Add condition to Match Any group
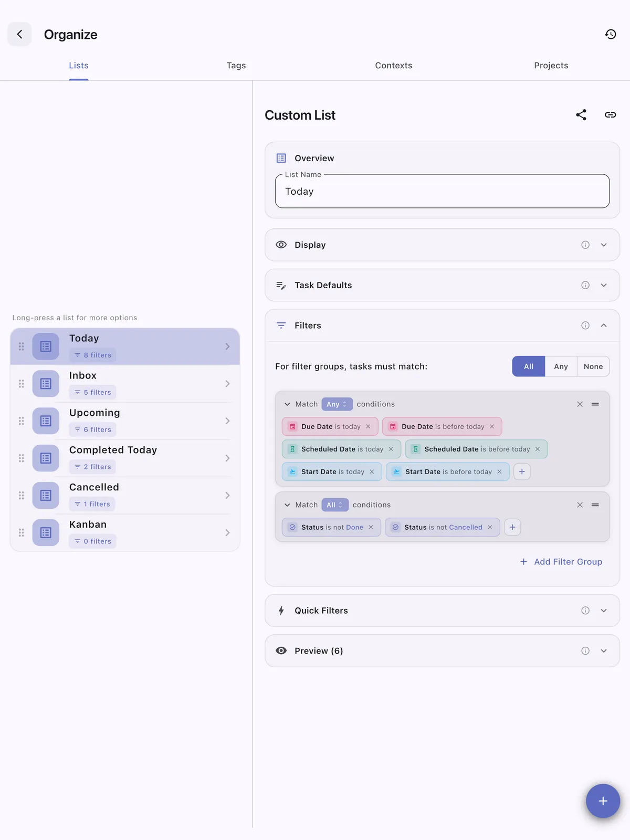 pyautogui.click(x=522, y=472)
